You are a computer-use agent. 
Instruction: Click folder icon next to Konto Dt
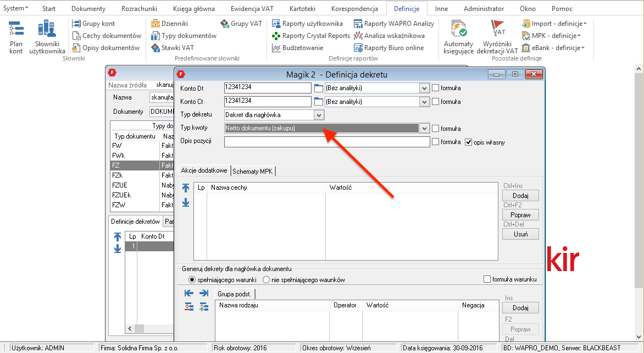[318, 88]
